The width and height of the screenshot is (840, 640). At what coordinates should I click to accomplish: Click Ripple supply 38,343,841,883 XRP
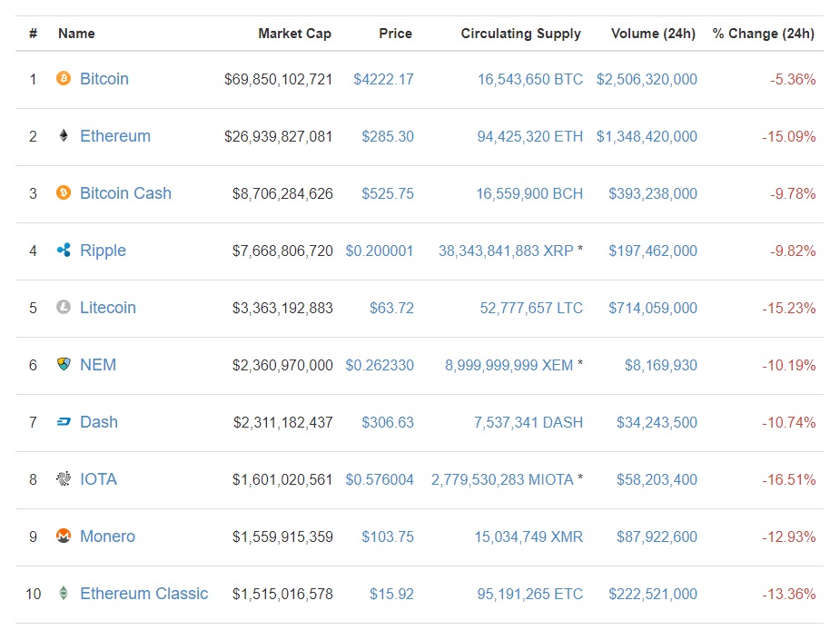(506, 251)
